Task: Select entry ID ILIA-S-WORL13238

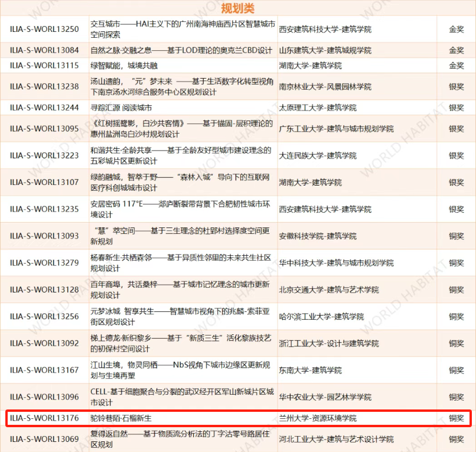Action: [44, 87]
